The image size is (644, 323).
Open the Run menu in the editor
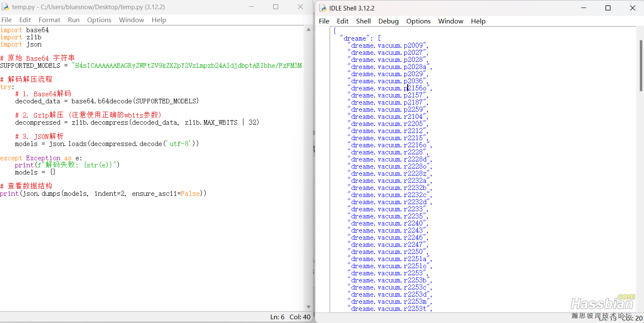pyautogui.click(x=74, y=20)
